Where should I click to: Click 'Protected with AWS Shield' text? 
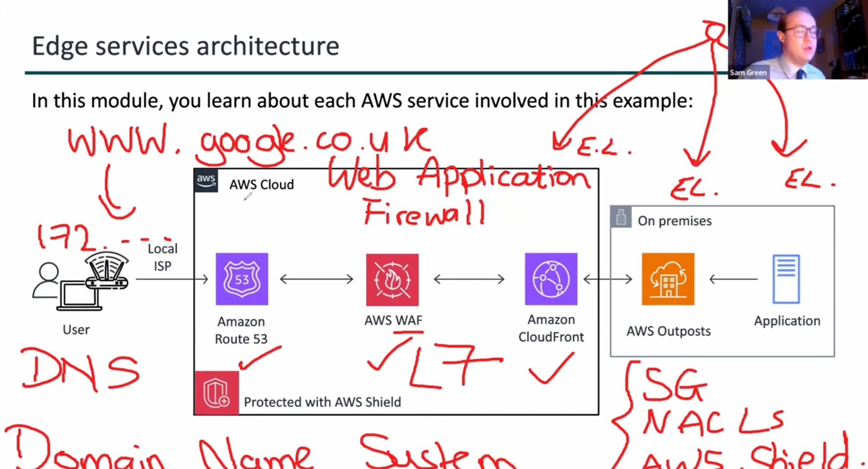point(322,402)
